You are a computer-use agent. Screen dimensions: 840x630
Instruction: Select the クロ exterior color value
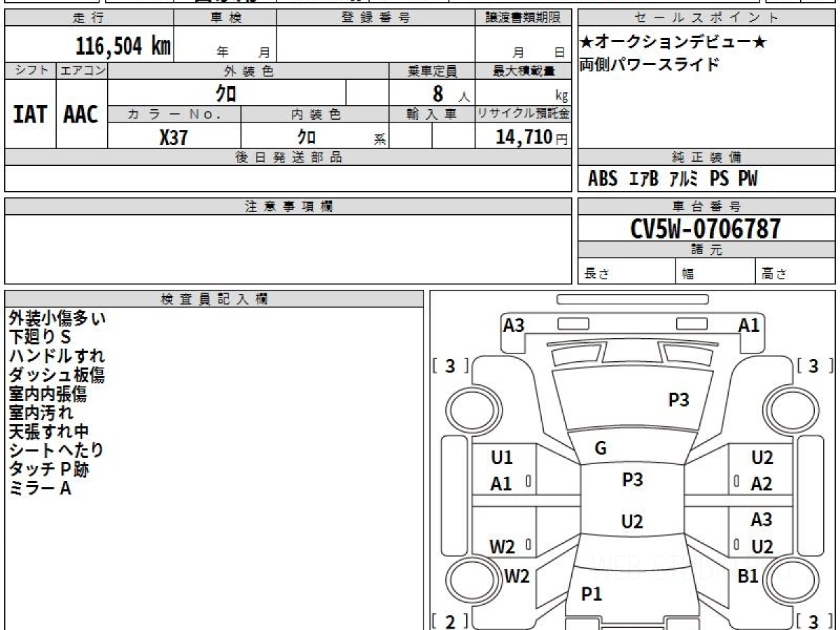[x=225, y=92]
